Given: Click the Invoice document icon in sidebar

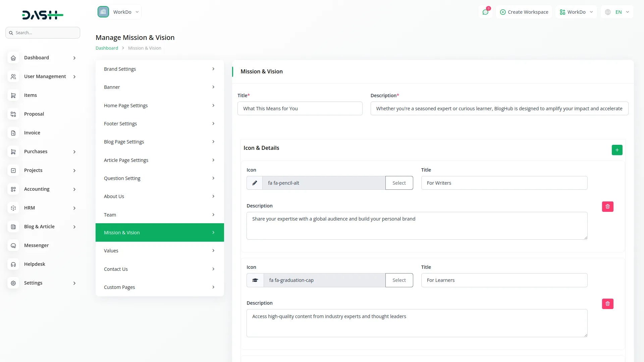Looking at the screenshot, I should click(13, 133).
